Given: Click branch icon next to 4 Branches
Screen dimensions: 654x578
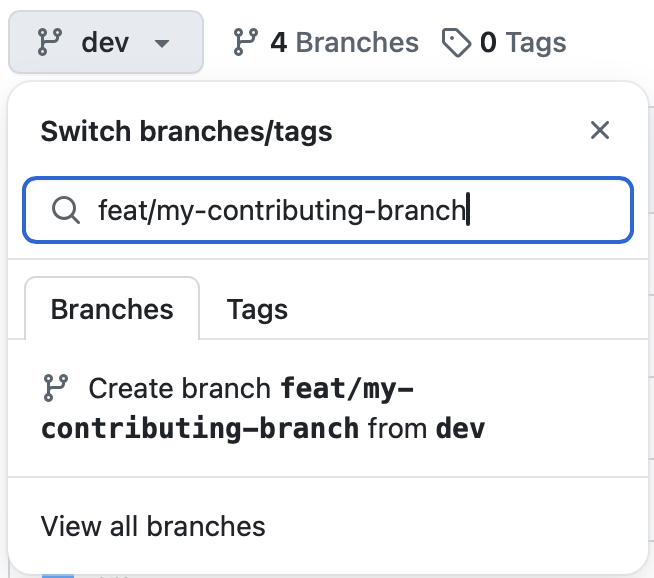Looking at the screenshot, I should point(245,42).
